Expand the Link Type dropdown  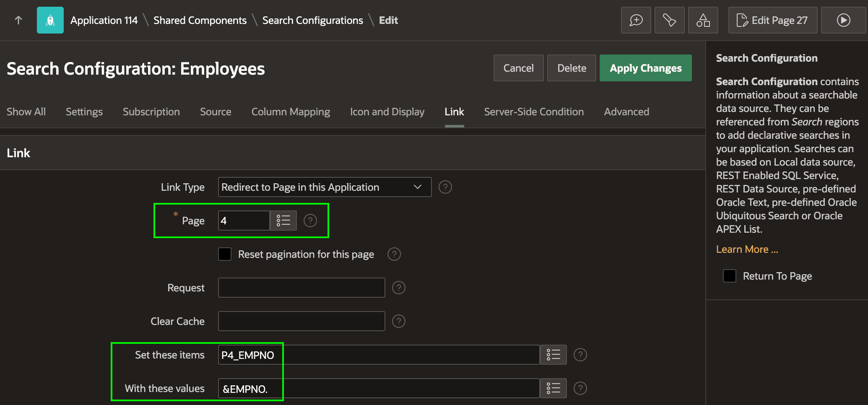[x=325, y=187]
